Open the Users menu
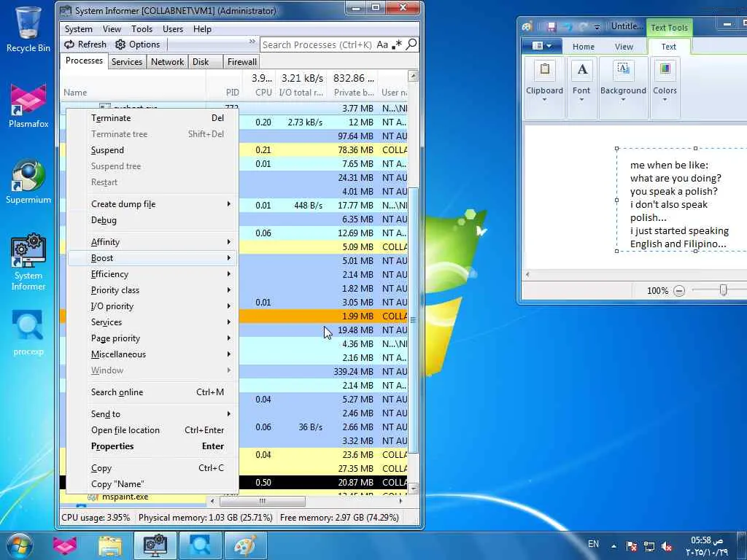Viewport: 747px width, 560px height. click(x=172, y=29)
